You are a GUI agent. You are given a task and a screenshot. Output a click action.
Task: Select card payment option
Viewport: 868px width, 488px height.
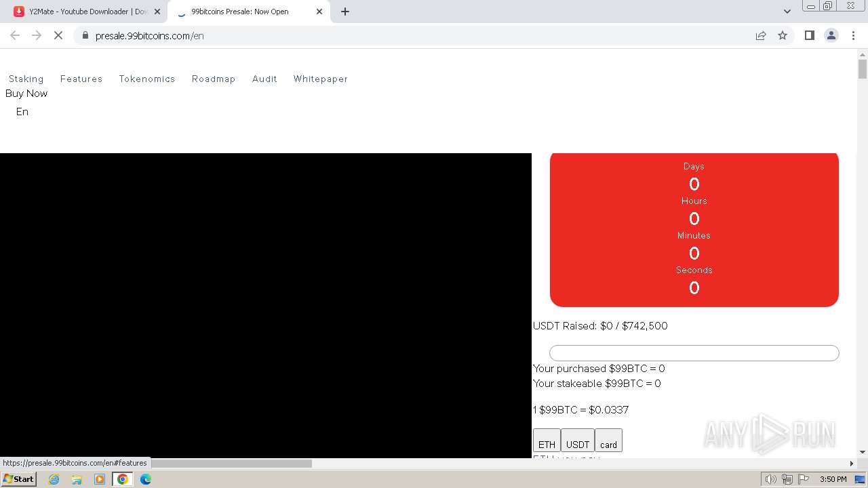pos(608,441)
